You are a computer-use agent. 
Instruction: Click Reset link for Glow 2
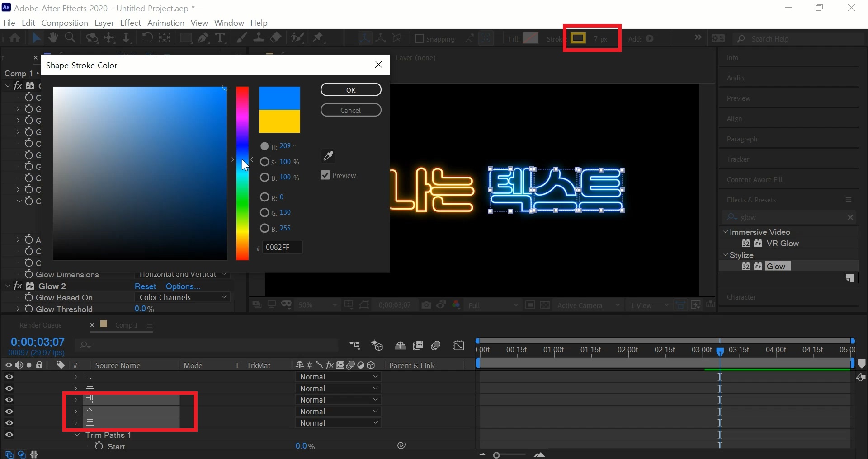[x=145, y=286]
